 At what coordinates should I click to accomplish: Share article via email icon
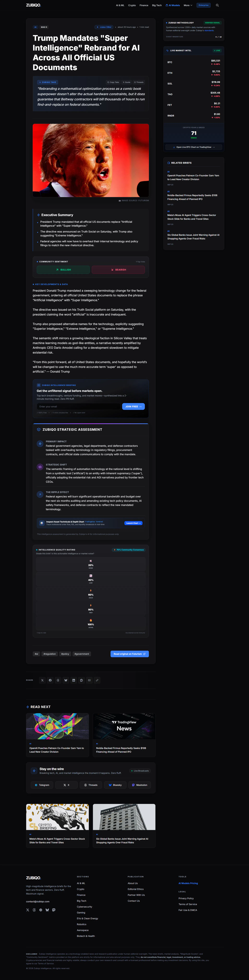[89, 680]
